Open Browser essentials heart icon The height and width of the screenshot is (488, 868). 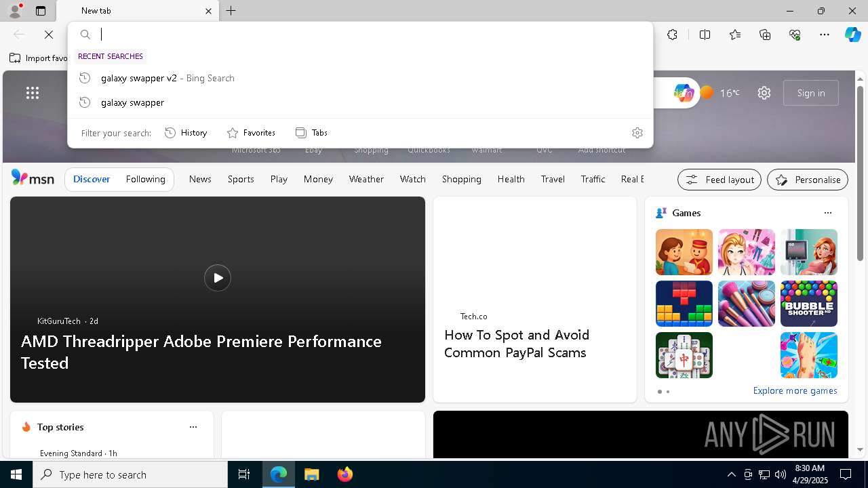coord(795,35)
